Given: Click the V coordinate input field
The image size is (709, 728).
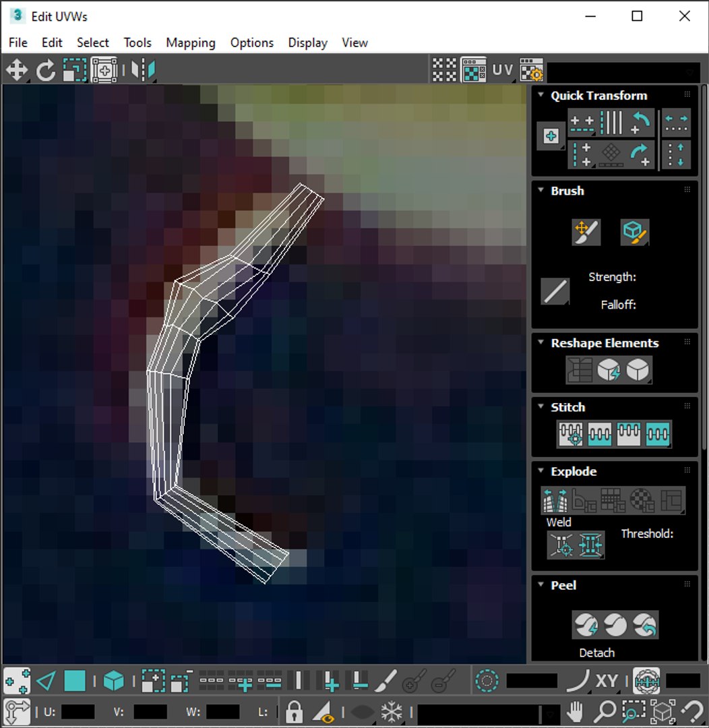Looking at the screenshot, I should pyautogui.click(x=150, y=712).
